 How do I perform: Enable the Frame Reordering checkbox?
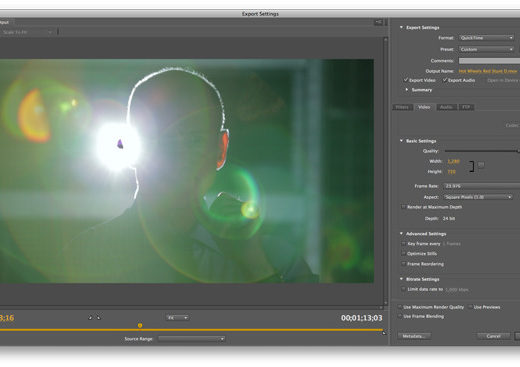point(403,264)
